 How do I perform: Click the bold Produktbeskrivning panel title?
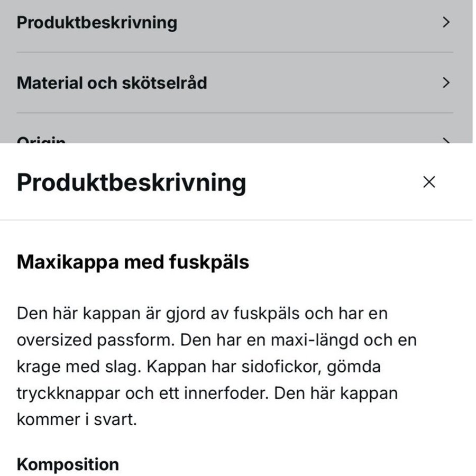[x=131, y=182]
